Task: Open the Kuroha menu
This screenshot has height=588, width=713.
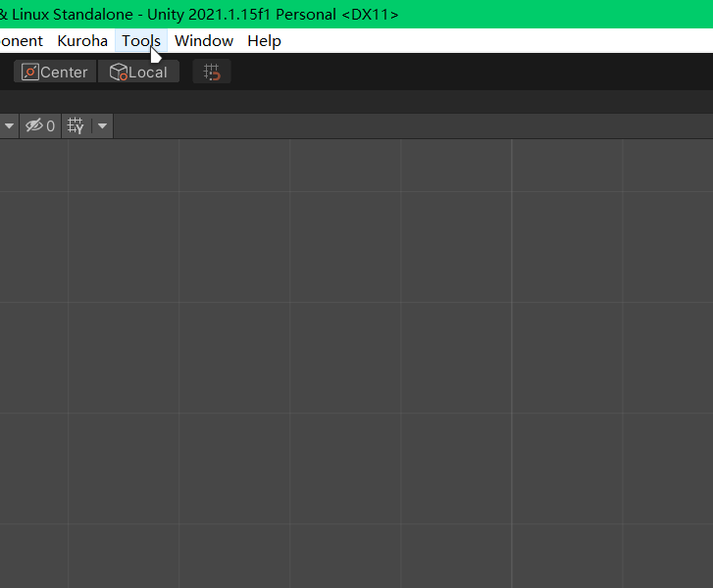Action: click(x=82, y=41)
